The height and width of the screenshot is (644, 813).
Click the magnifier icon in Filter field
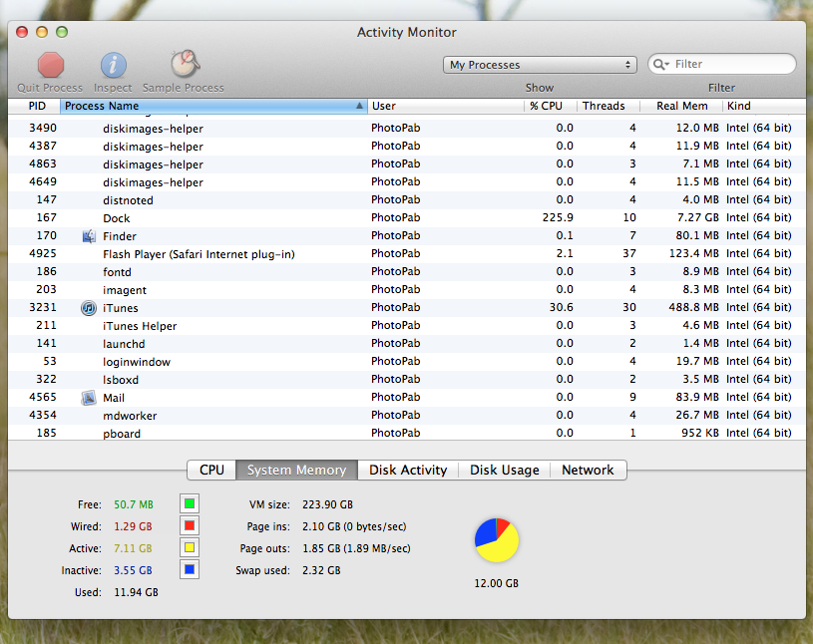tap(661, 64)
